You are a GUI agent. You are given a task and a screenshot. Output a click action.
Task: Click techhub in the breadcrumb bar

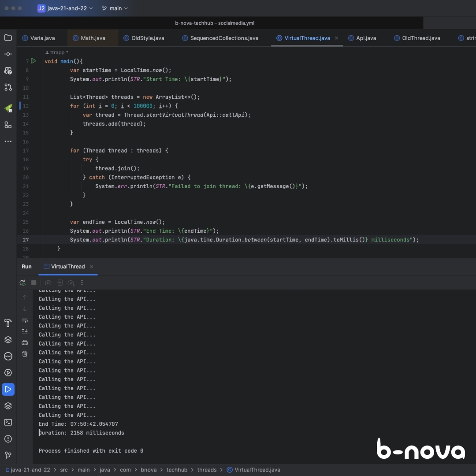tap(177, 470)
